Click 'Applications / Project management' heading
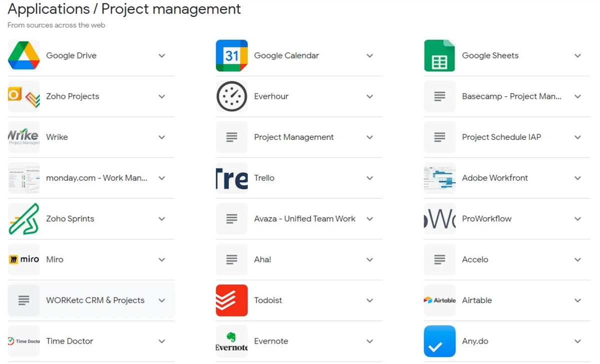 (x=124, y=9)
